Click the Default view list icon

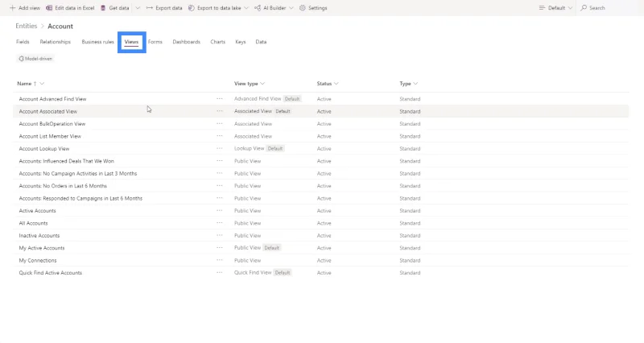(542, 8)
